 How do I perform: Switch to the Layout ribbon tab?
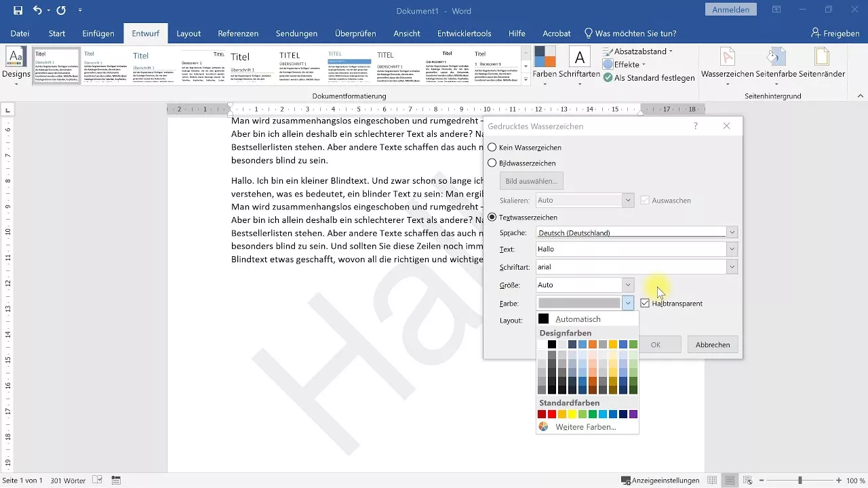point(189,33)
